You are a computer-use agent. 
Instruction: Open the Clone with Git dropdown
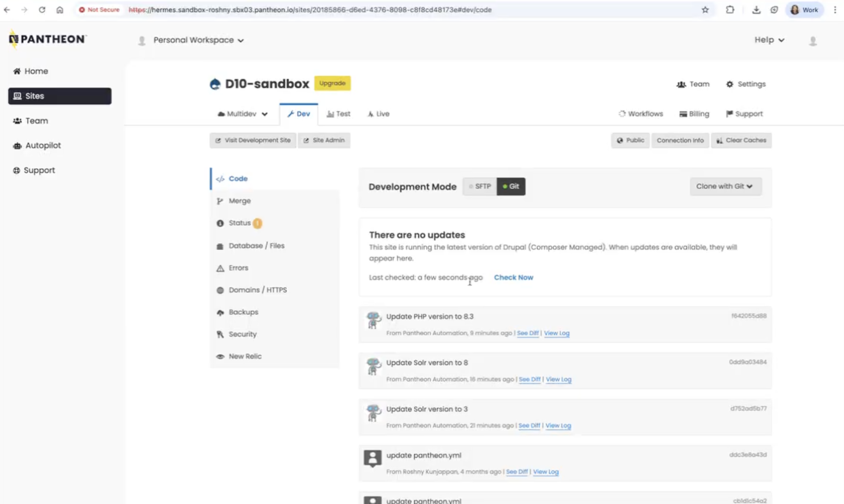pos(725,187)
